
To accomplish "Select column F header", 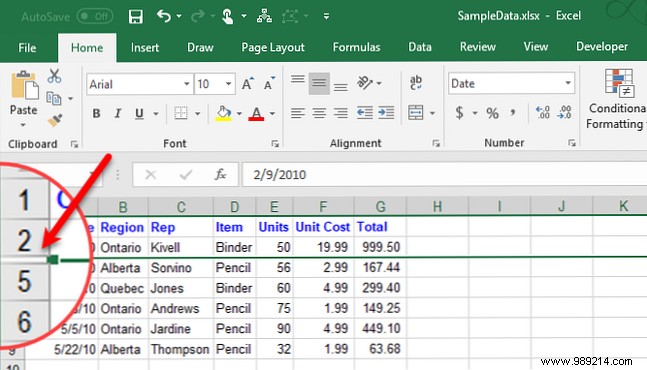I will [323, 206].
